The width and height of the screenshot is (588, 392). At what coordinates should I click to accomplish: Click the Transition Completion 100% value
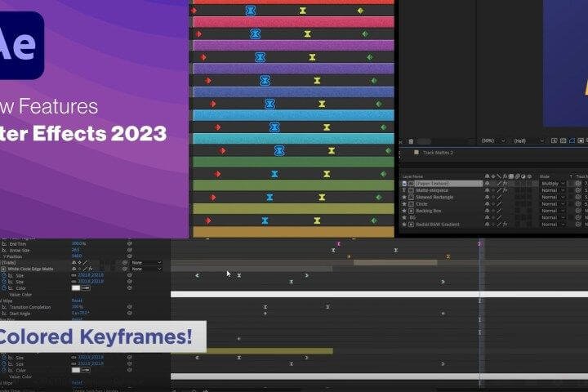click(77, 307)
